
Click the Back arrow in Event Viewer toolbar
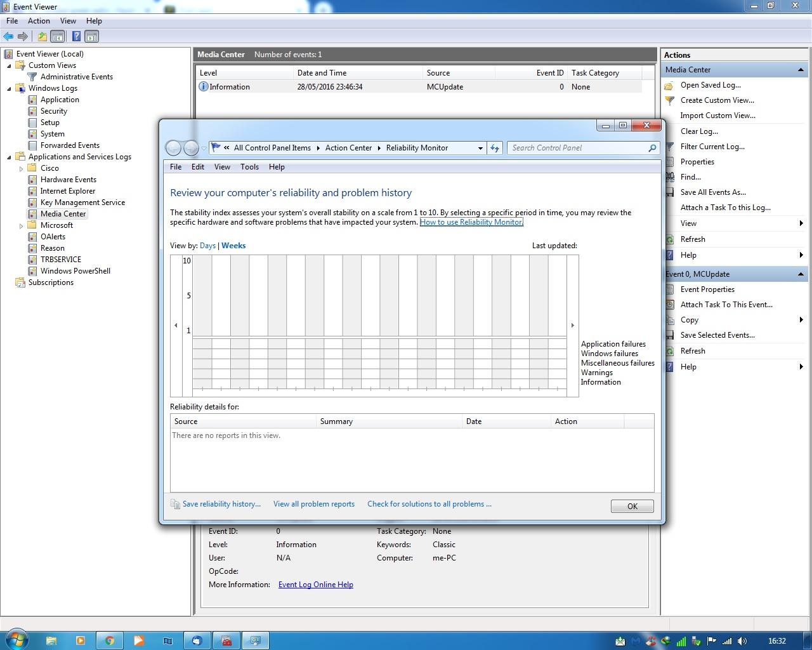point(8,37)
